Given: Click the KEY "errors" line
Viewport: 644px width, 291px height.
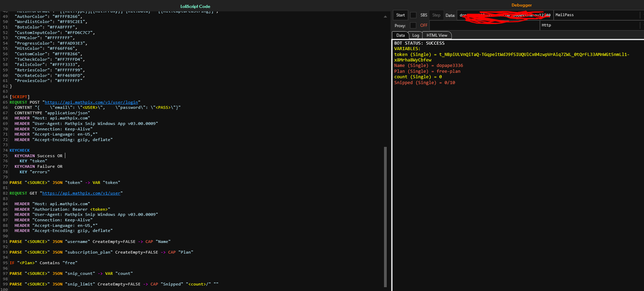Looking at the screenshot, I should pos(35,172).
